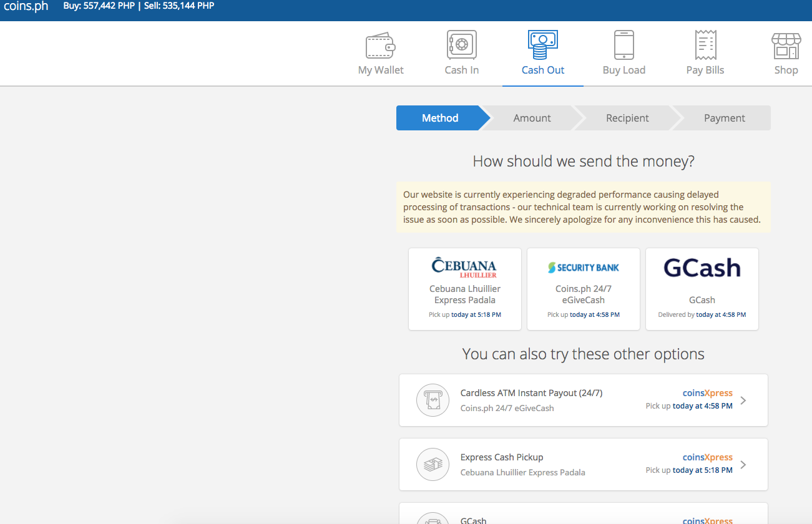Open the Shop storefront icon
This screenshot has height=524, width=812.
pos(786,46)
